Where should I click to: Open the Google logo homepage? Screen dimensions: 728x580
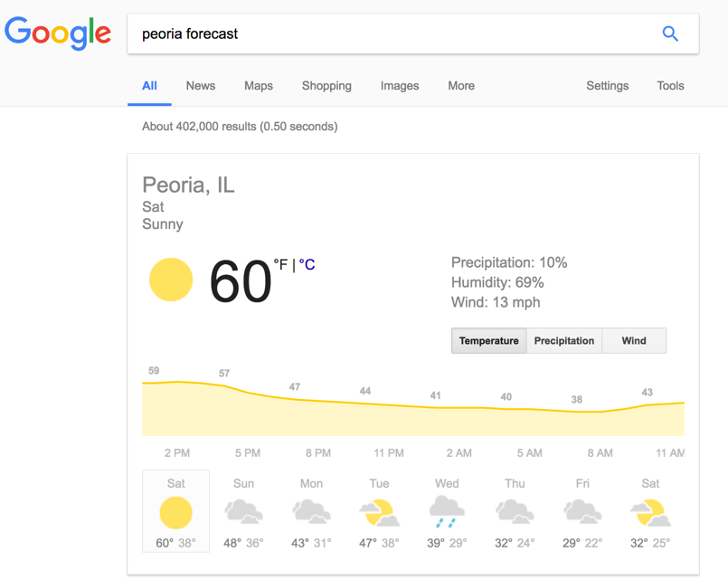point(58,33)
